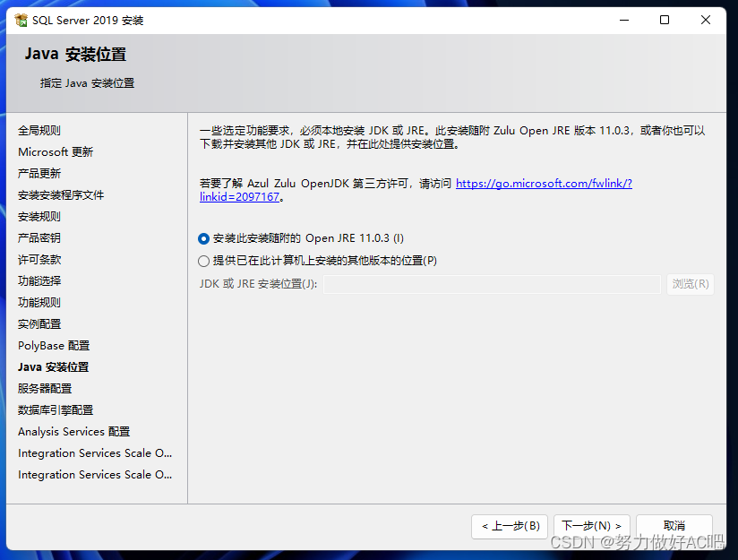Select the 安装安装程序文件 step
Screen dimensions: 738x560
pos(61,195)
